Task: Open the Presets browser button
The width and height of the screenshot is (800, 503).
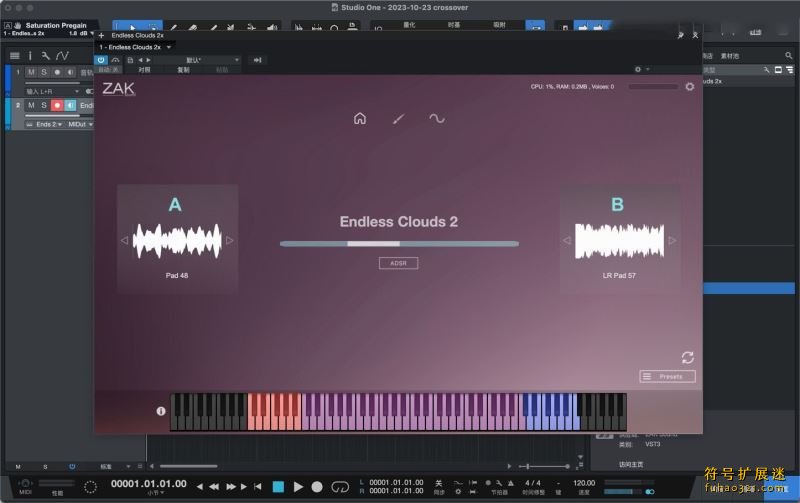Action: (x=667, y=376)
